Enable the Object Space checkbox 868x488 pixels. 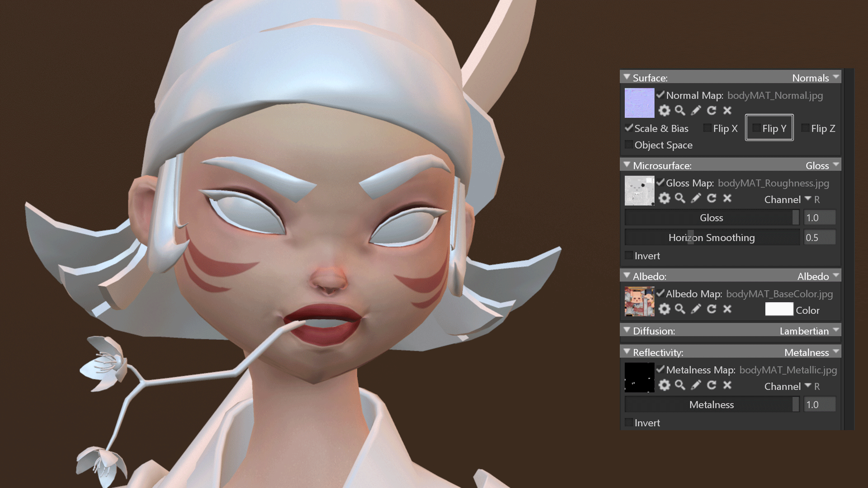coord(629,145)
